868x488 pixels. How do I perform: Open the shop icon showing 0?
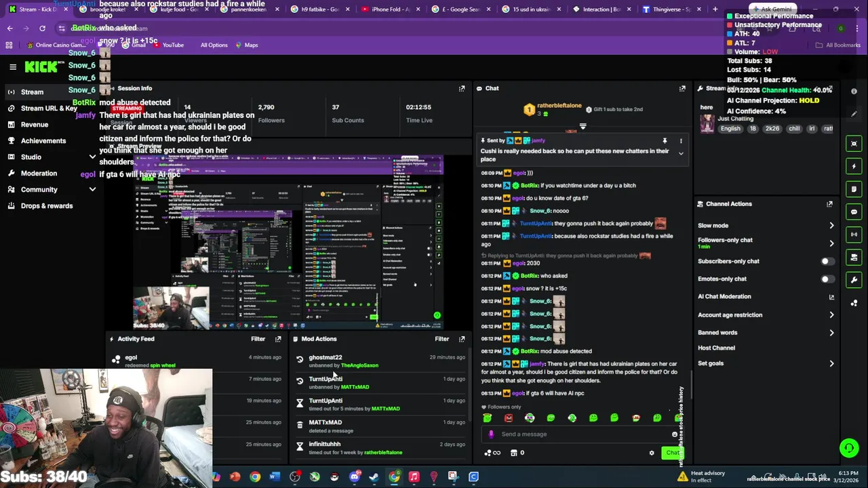[x=517, y=453]
